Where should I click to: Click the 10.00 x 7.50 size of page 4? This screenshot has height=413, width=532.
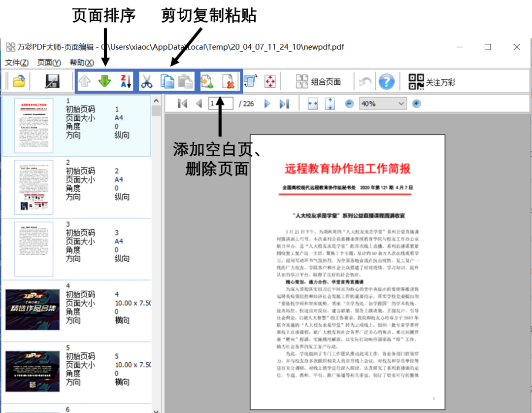(x=133, y=303)
